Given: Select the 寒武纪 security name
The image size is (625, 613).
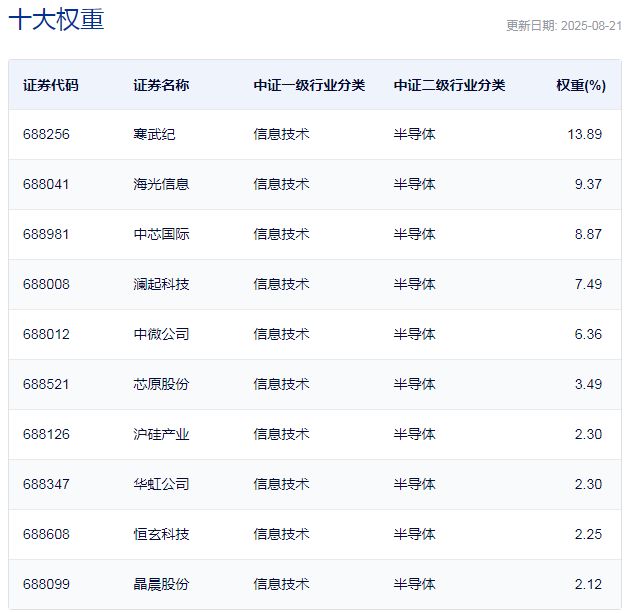Looking at the screenshot, I should 154,134.
